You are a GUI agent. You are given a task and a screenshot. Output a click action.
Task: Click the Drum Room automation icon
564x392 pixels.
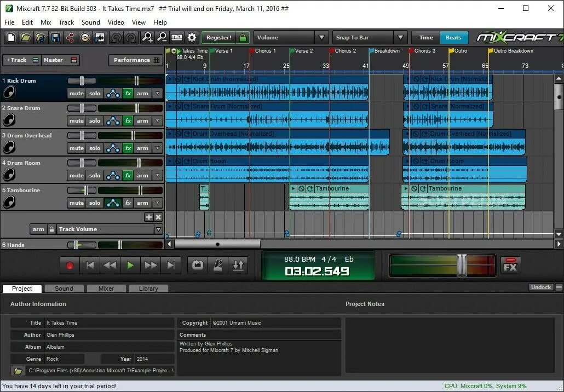click(x=113, y=176)
